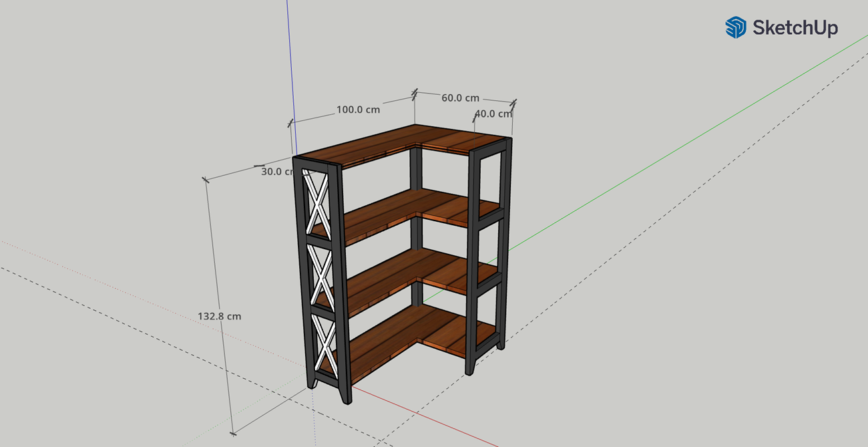The height and width of the screenshot is (447, 868).
Task: Select the 60.0 cm dimension label
Action: [x=460, y=98]
